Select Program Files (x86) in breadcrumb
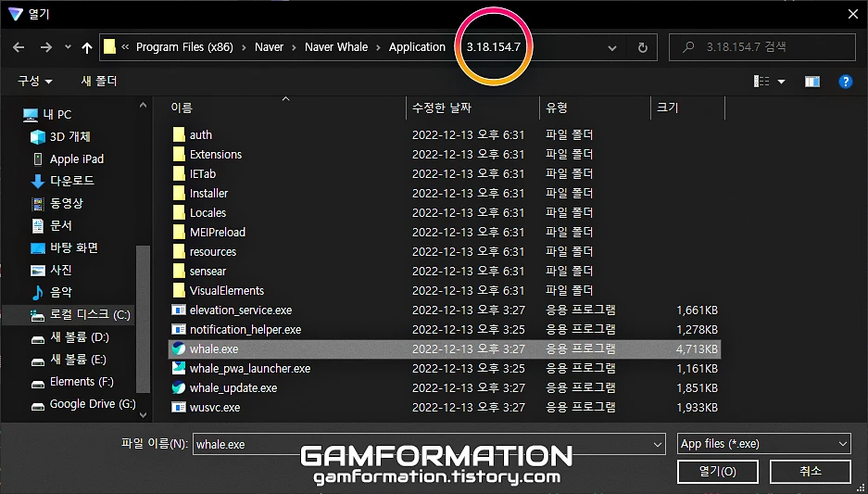 click(184, 47)
